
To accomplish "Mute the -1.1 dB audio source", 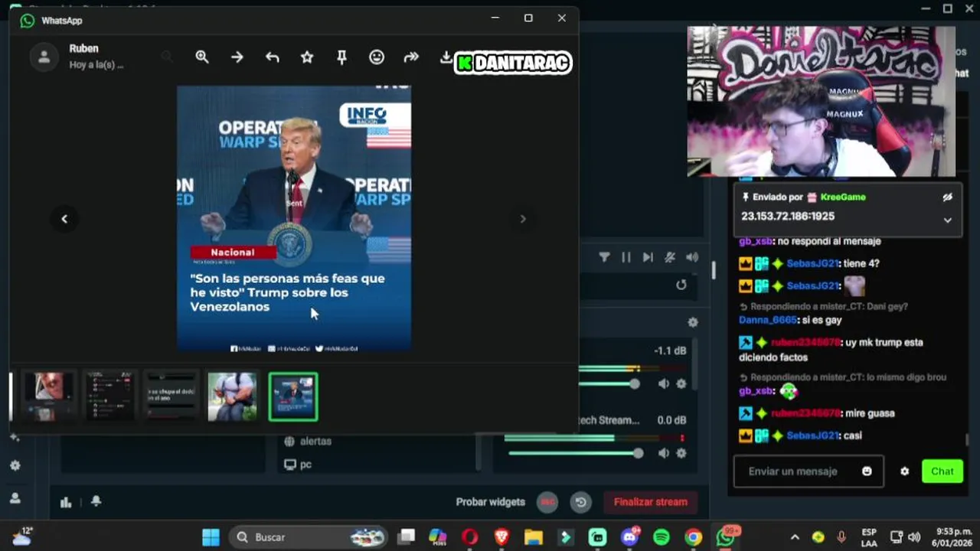I will pos(664,384).
